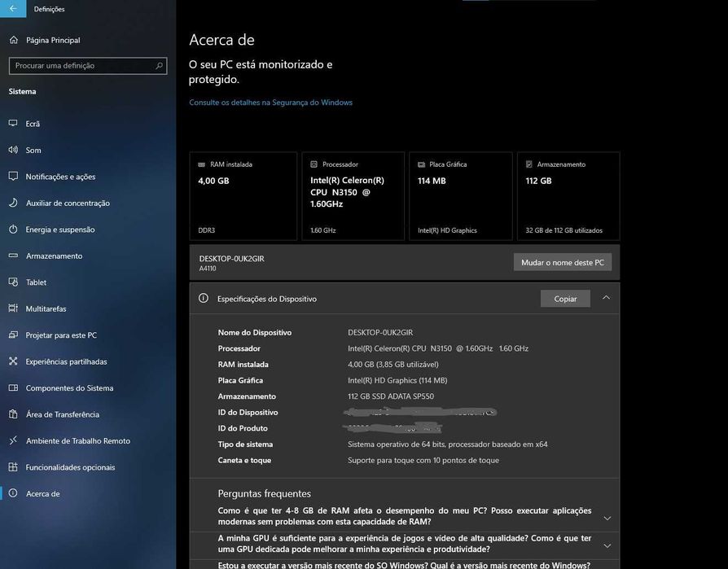Click the Experiências partilhadas icon
728x569 pixels.
click(x=13, y=361)
